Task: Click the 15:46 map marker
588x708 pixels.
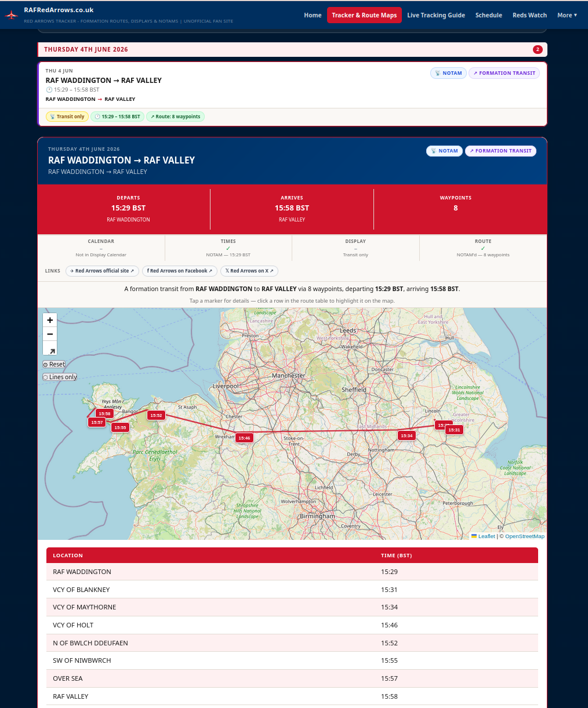Action: pyautogui.click(x=244, y=438)
